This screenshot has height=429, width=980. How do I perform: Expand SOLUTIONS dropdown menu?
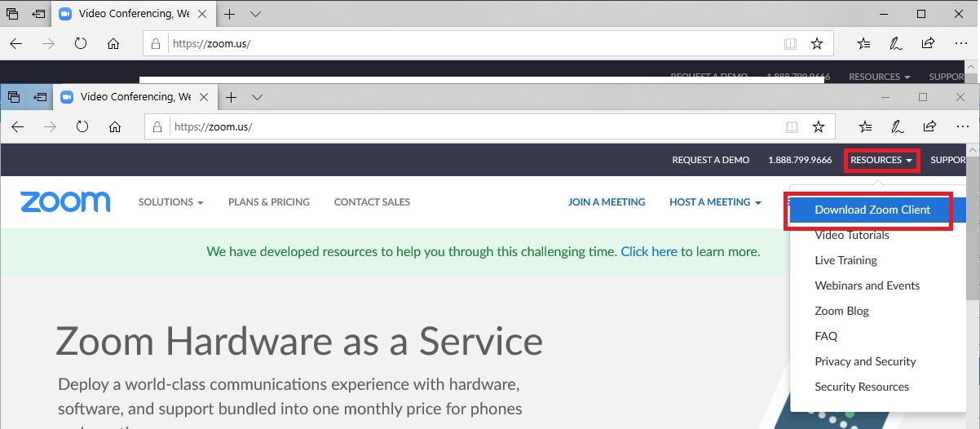(x=170, y=202)
